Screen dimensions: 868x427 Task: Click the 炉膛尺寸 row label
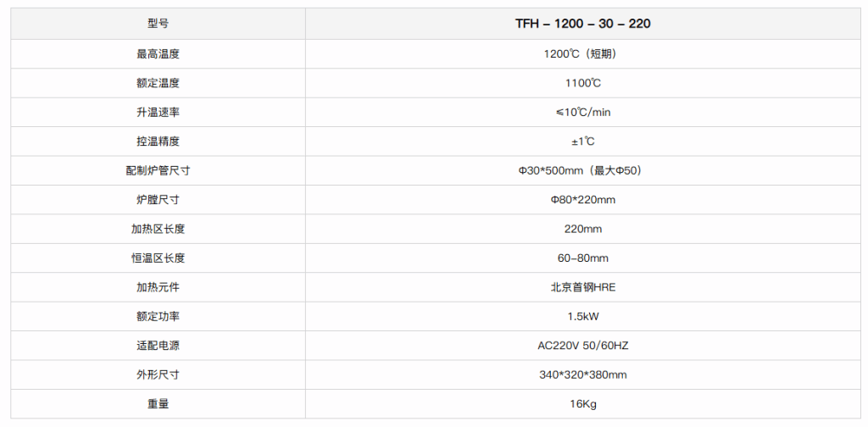point(158,200)
